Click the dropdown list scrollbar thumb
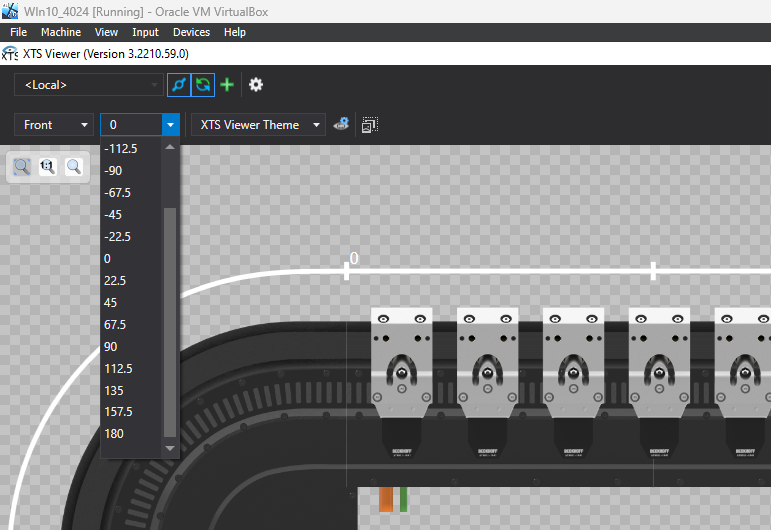771x530 pixels. pos(170,322)
